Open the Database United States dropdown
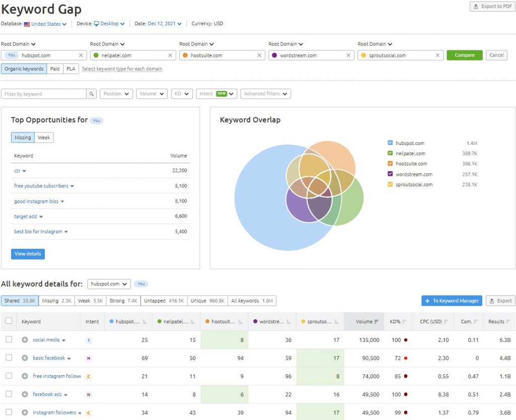516x420 pixels. pos(45,24)
